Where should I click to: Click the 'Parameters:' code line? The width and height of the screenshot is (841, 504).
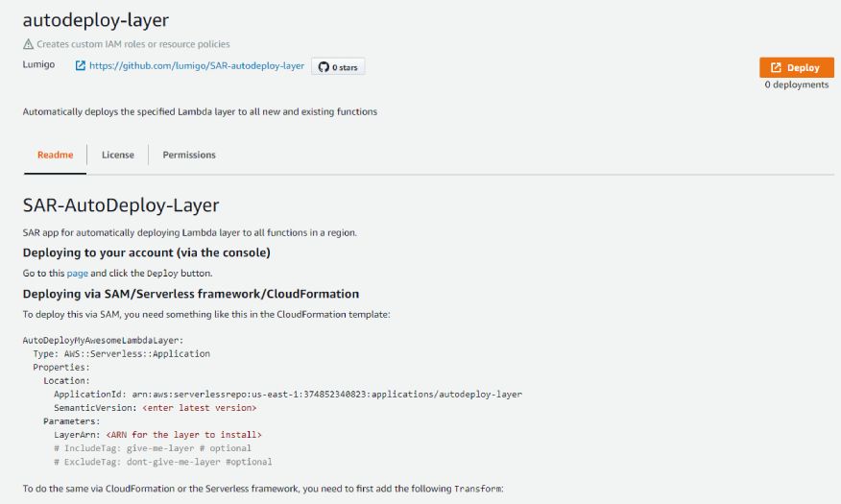72,421
